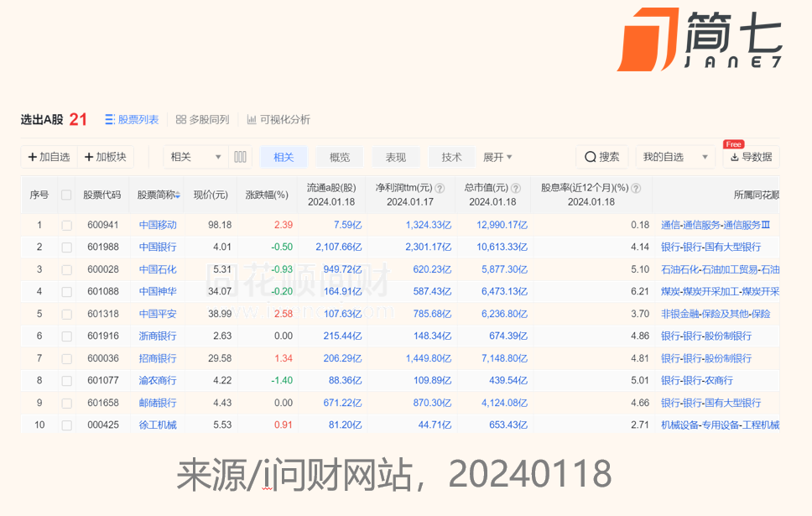Image resolution: width=812 pixels, height=516 pixels.
Task: Sort by 股票简称 using its sort arrows
Action: pos(178,195)
